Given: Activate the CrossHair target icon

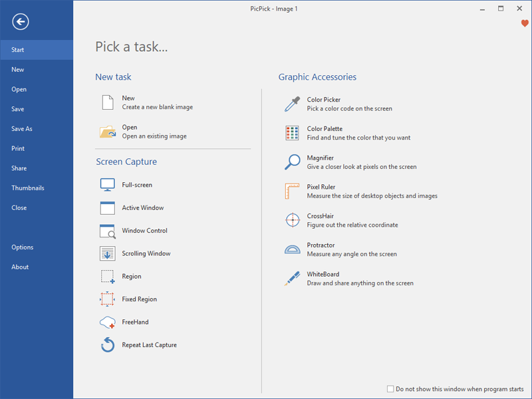Looking at the screenshot, I should pos(293,220).
